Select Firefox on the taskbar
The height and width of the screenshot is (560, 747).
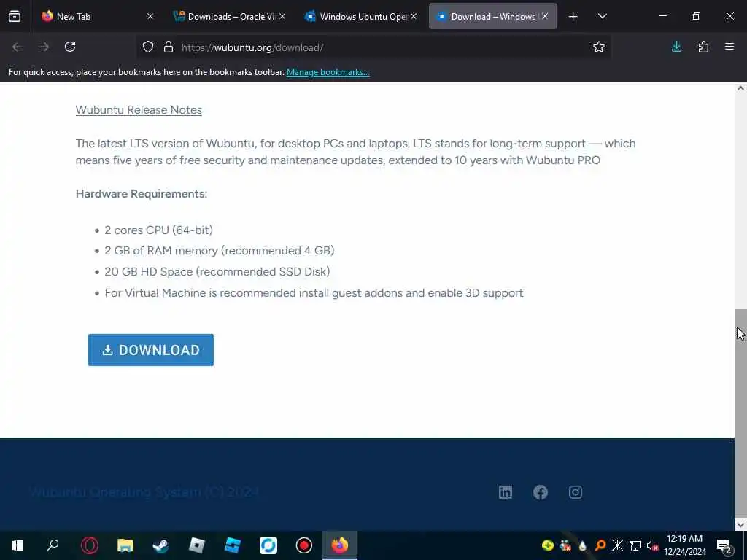point(340,545)
